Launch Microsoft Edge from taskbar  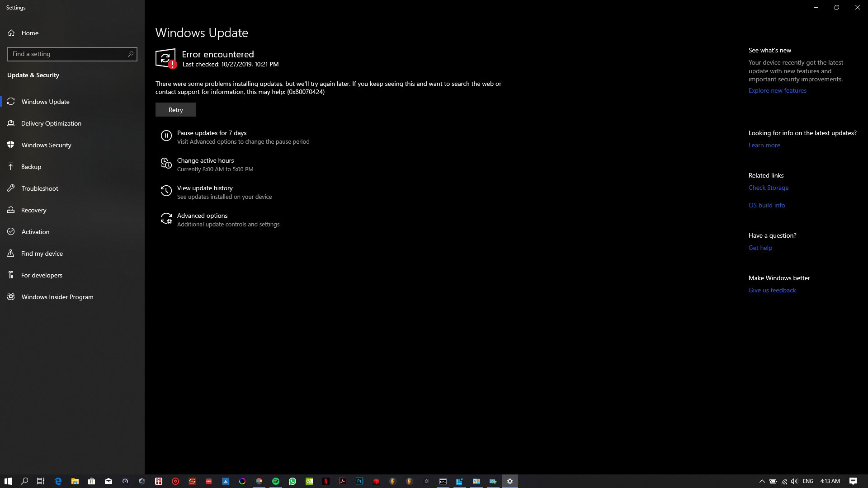58,481
